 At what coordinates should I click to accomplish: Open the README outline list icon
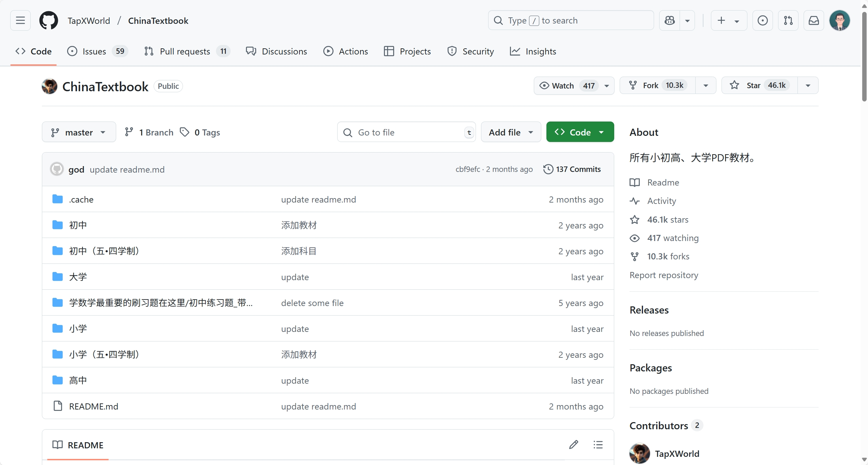(x=598, y=445)
